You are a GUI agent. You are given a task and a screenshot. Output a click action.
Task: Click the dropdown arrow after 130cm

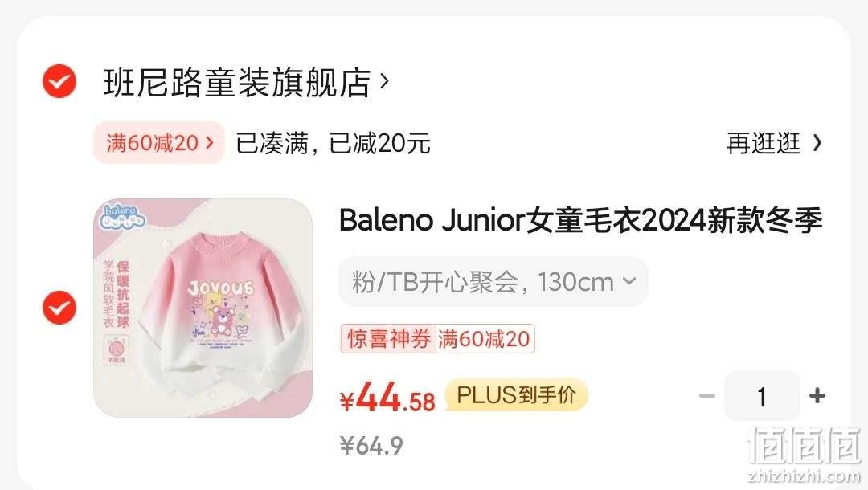pyautogui.click(x=628, y=281)
